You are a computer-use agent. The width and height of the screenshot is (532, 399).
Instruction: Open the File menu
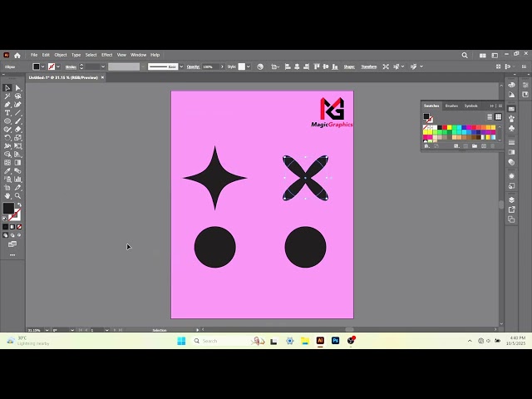34,55
